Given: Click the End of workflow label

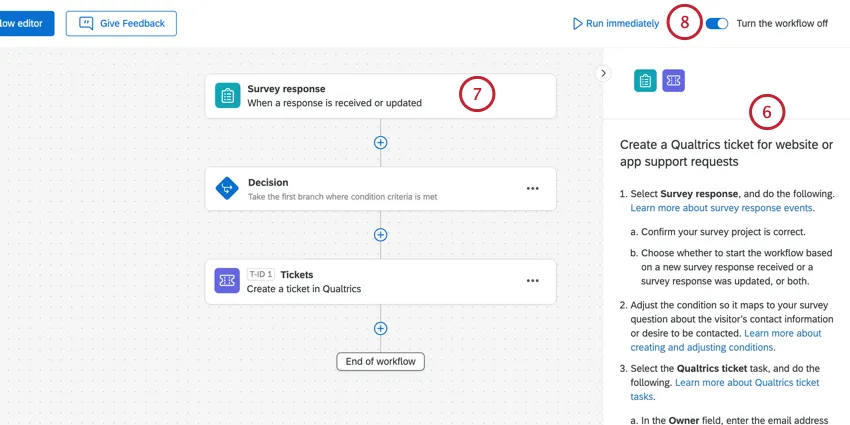Looking at the screenshot, I should pos(381,362).
